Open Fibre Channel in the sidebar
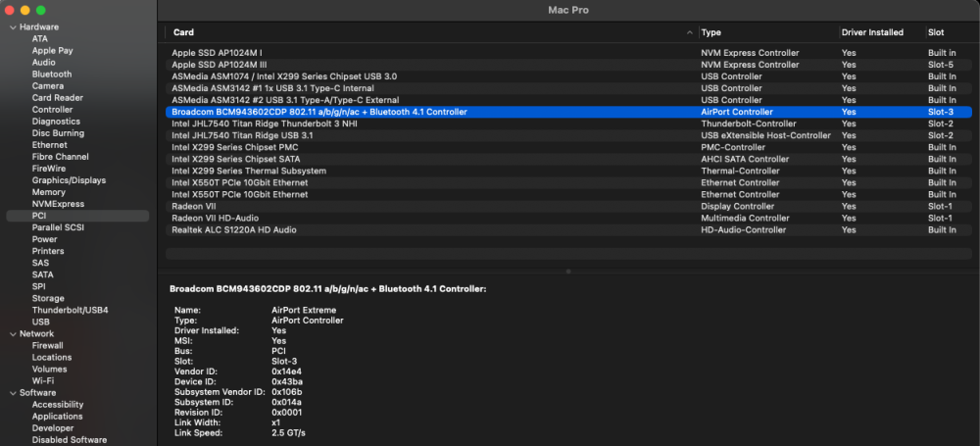The image size is (980, 446). click(60, 157)
